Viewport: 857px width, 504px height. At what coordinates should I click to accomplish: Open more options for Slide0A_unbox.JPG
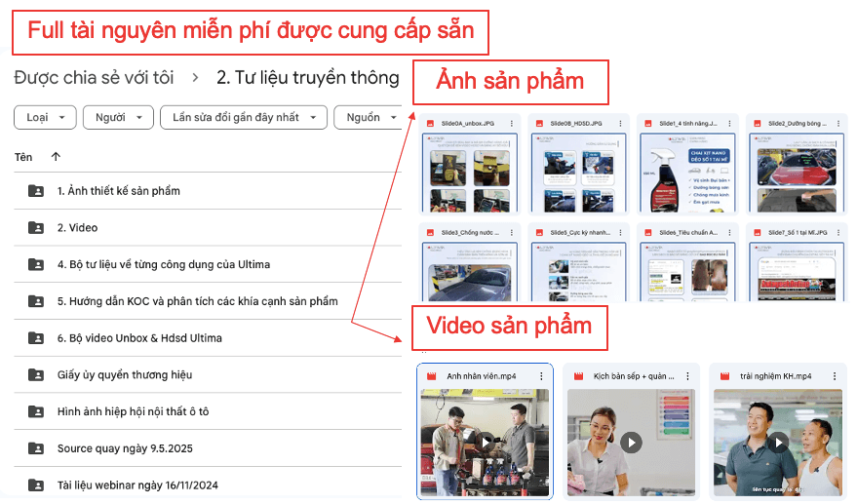(x=512, y=124)
